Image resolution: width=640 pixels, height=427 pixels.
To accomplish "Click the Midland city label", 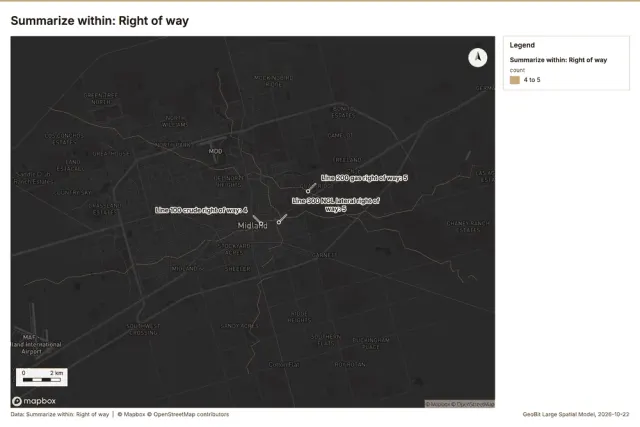I will [x=253, y=226].
